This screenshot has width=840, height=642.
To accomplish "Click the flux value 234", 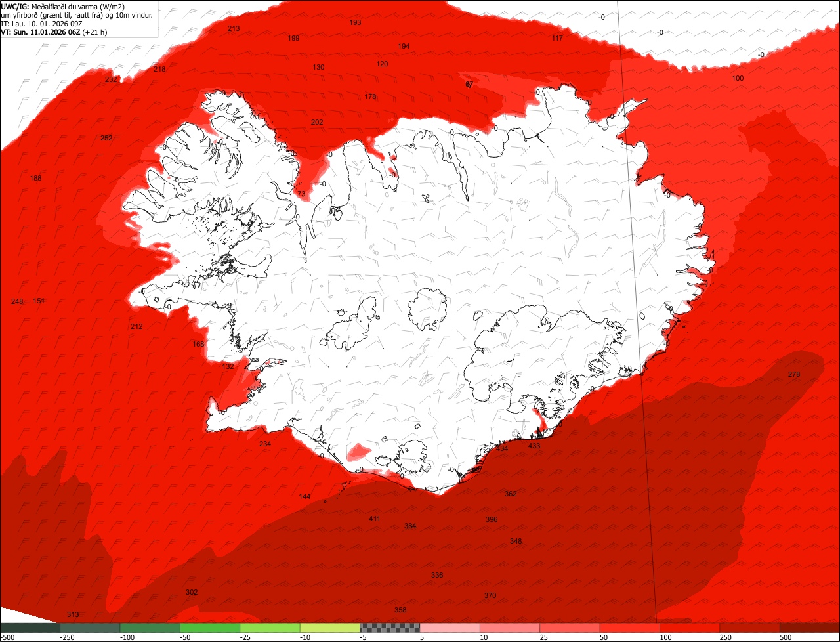I will pos(265,444).
